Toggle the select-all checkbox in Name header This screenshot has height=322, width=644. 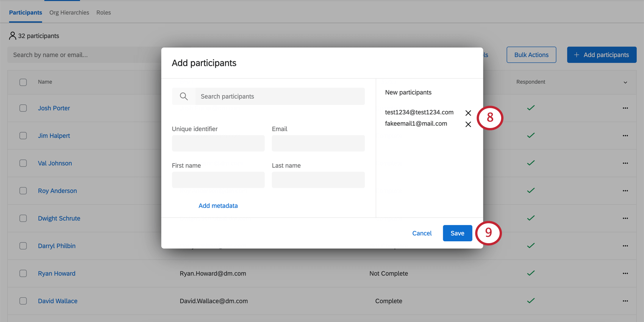pos(23,82)
